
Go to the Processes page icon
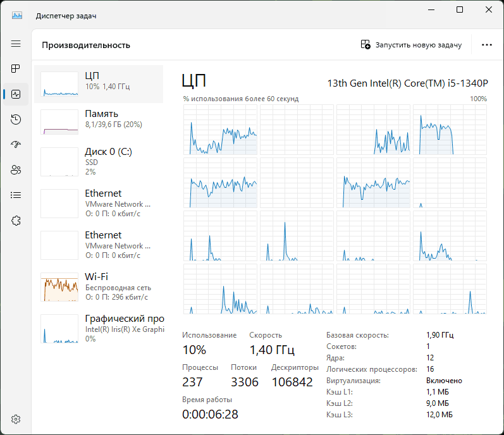[x=16, y=68]
